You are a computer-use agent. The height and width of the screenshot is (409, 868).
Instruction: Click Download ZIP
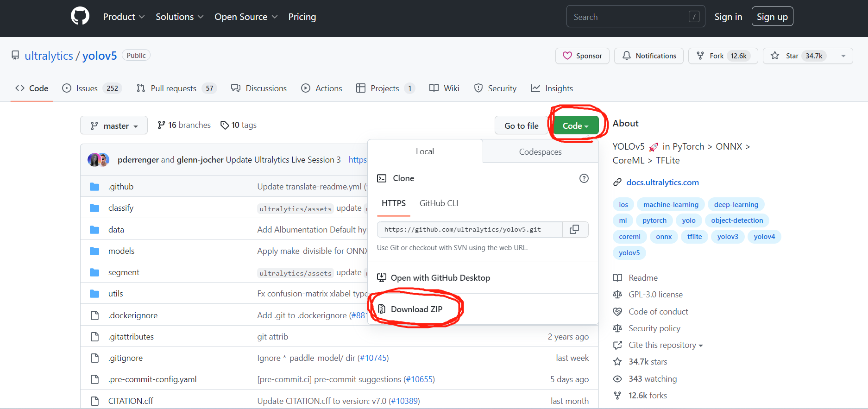[x=416, y=309]
